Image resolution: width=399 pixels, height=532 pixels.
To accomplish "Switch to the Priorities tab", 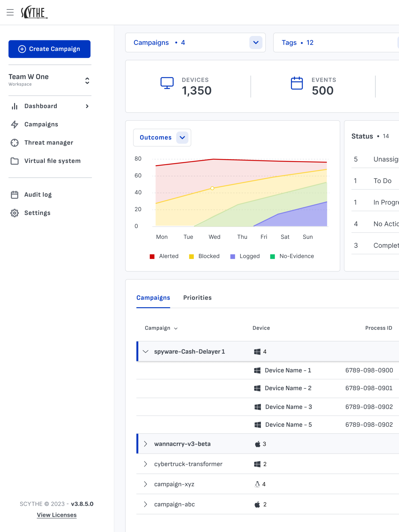I will 197,297.
